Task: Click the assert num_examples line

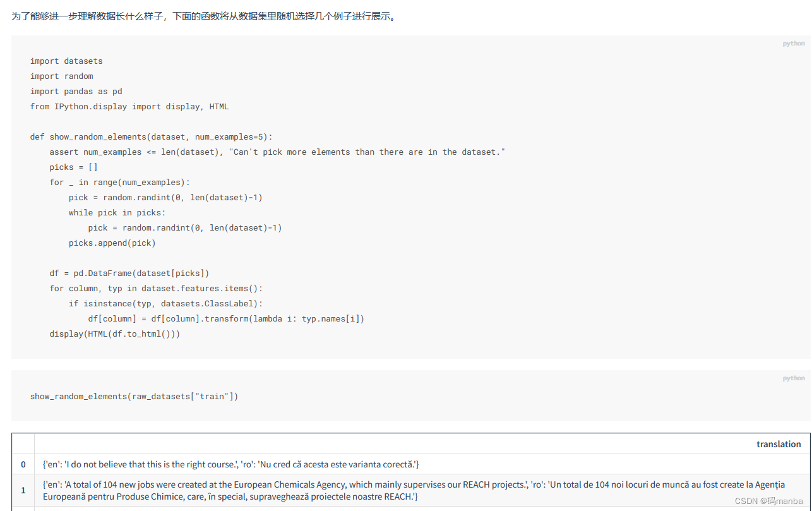Action: pyautogui.click(x=277, y=152)
